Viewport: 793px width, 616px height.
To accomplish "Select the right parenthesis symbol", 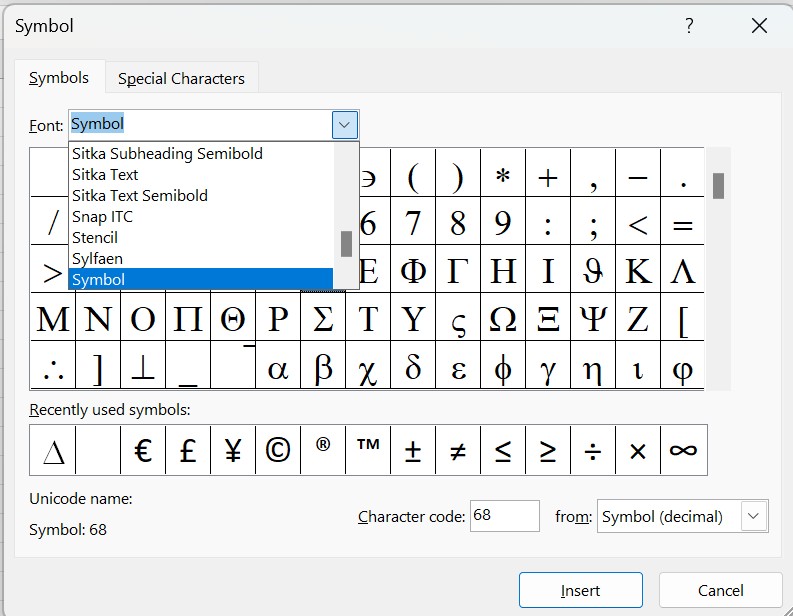I will (x=458, y=172).
